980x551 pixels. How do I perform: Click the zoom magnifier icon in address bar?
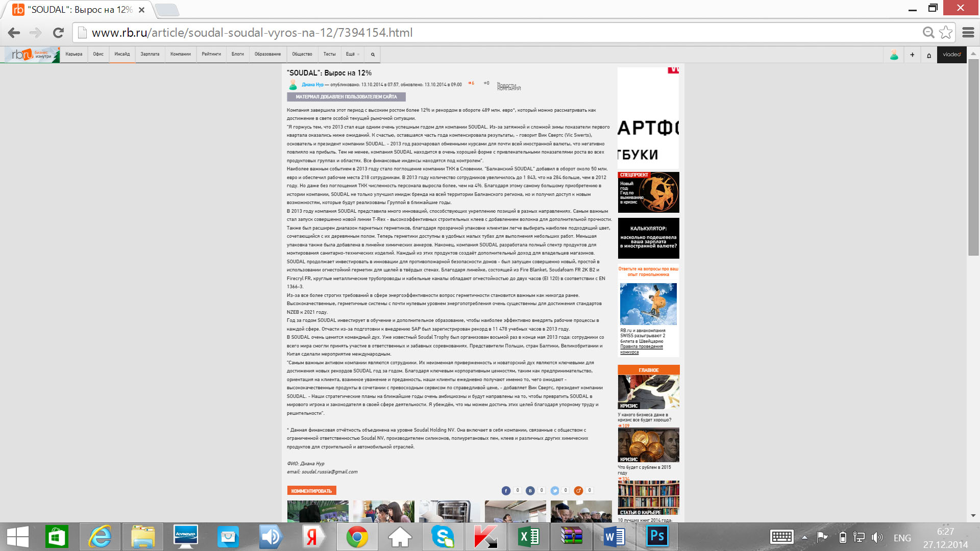click(x=928, y=33)
